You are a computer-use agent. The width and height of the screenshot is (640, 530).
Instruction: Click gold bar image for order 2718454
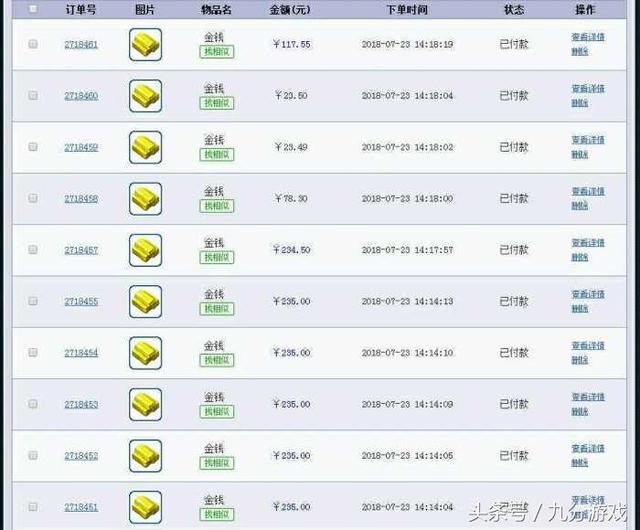point(145,353)
